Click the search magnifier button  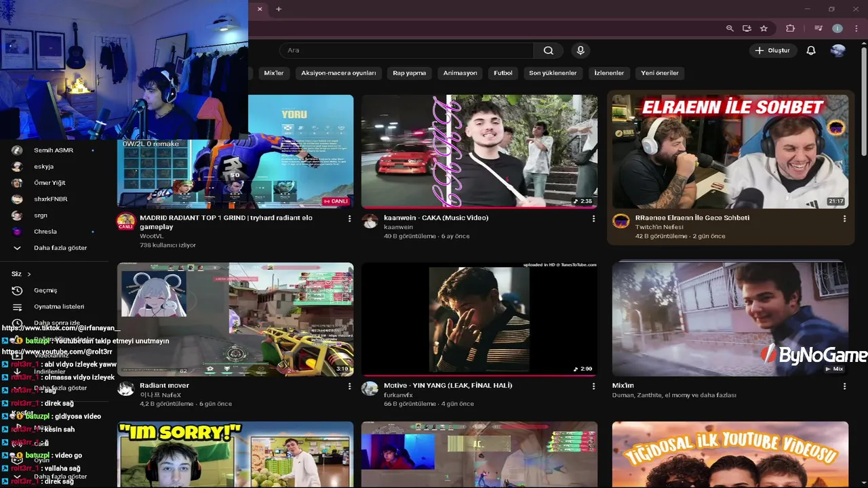point(549,50)
